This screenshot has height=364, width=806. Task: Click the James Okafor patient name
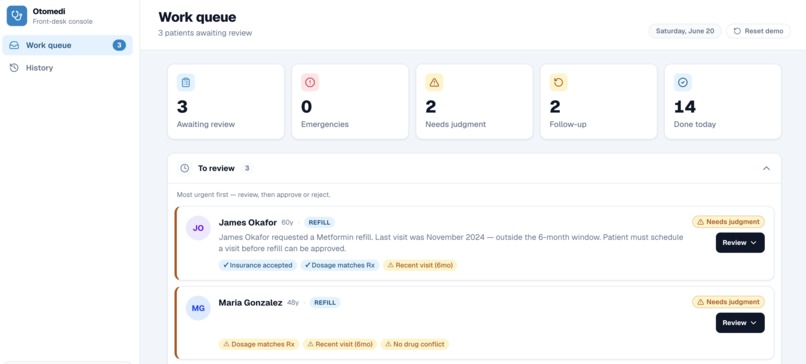click(248, 223)
